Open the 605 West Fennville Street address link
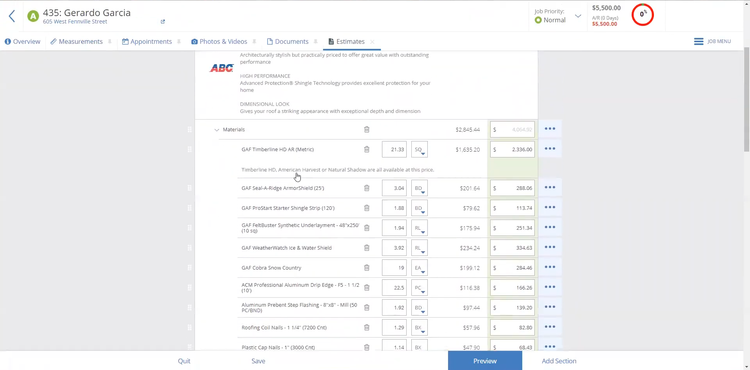750x370 pixels. 75,22
